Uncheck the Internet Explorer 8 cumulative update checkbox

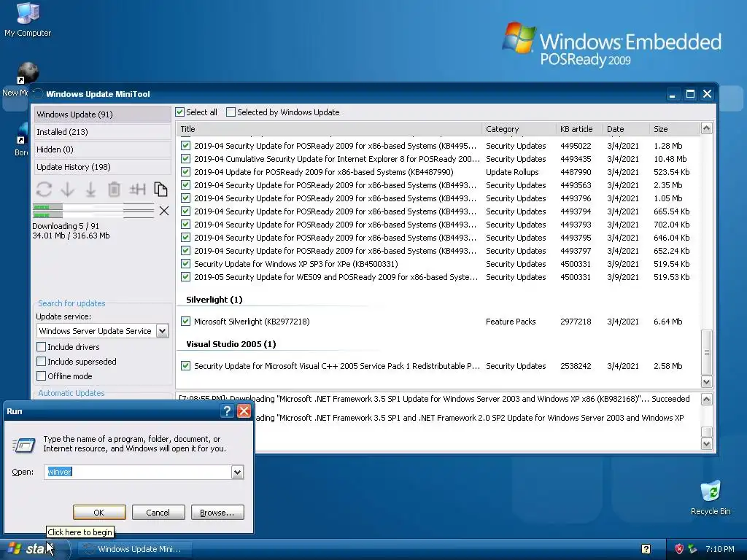(186, 158)
